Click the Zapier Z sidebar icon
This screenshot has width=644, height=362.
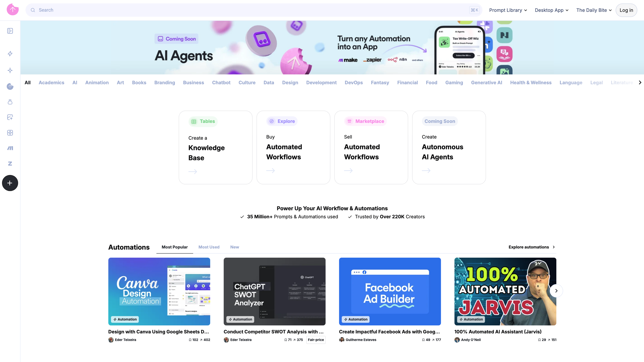[10, 163]
